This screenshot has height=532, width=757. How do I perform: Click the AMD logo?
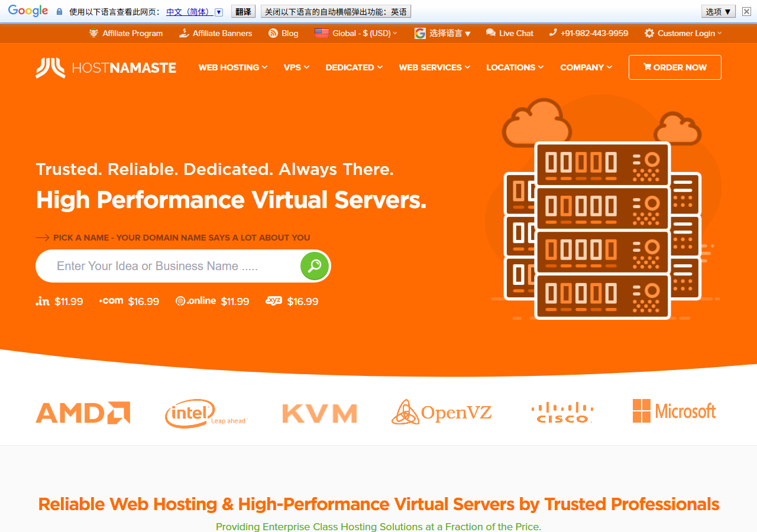83,413
